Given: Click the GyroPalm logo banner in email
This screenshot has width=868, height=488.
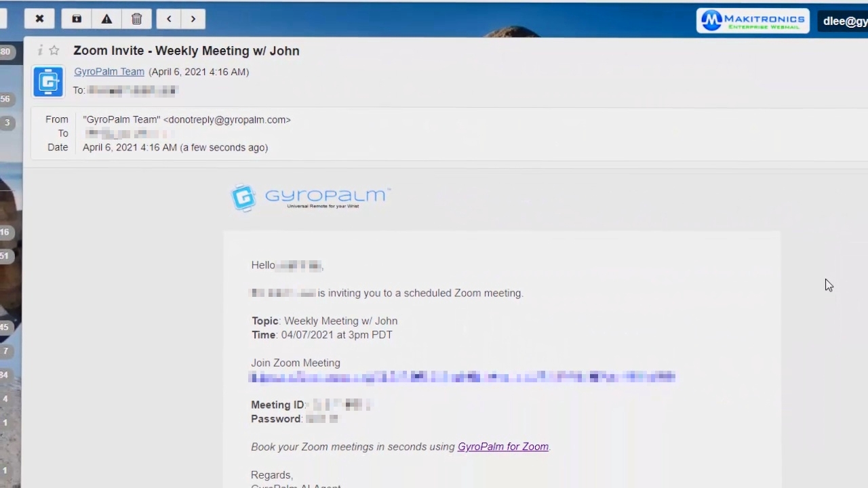Looking at the screenshot, I should [x=311, y=198].
